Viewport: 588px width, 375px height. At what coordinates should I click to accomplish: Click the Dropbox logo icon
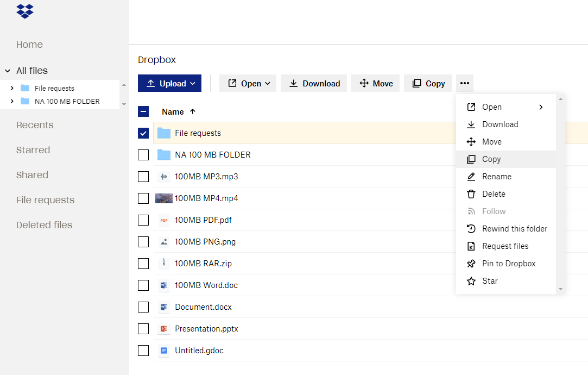click(x=24, y=10)
